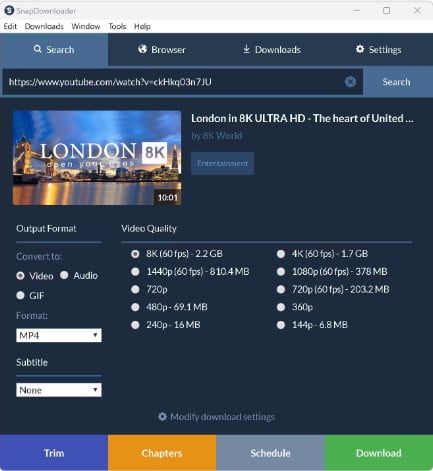Maximize the SnapDownloader window
Viewport: 433px width, 471px height.
(387, 11)
